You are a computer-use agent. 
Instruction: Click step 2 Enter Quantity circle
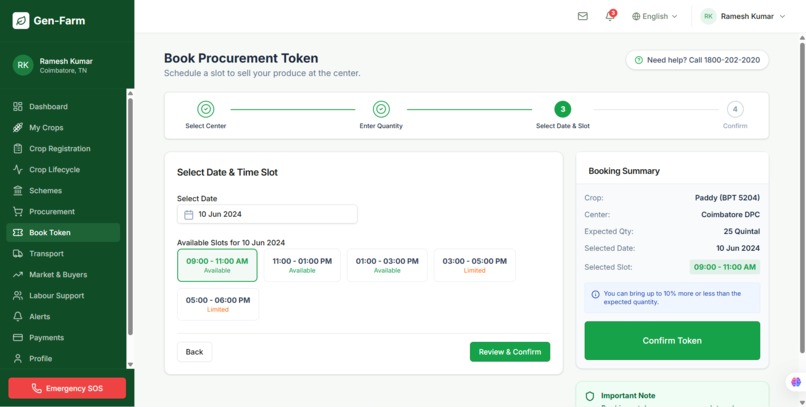click(x=381, y=109)
